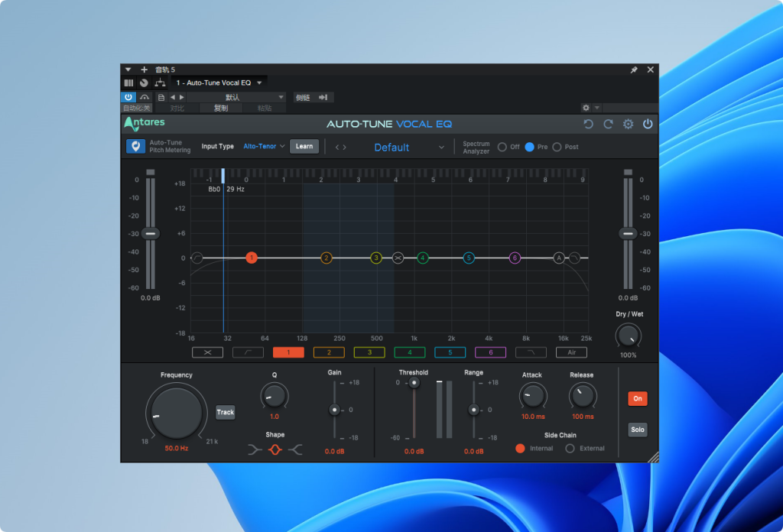This screenshot has width=783, height=532.
Task: Click the Gain slider handle
Action: [335, 410]
